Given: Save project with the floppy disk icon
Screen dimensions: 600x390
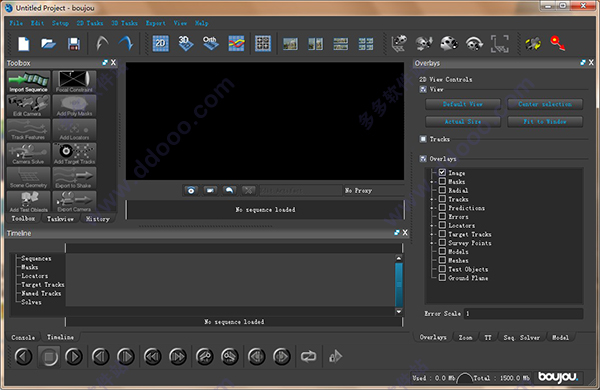Looking at the screenshot, I should click(x=73, y=44).
